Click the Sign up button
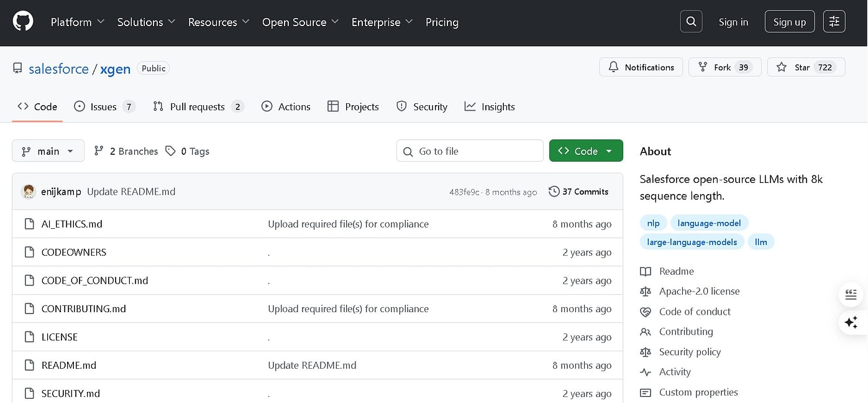 click(789, 22)
